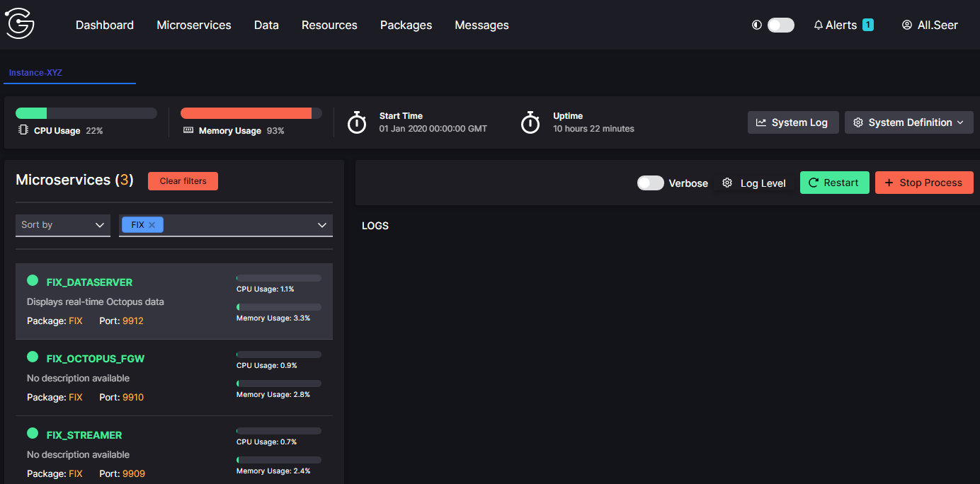The image size is (980, 484).
Task: Click the All.Seer user profile icon
Action: pyautogui.click(x=906, y=25)
